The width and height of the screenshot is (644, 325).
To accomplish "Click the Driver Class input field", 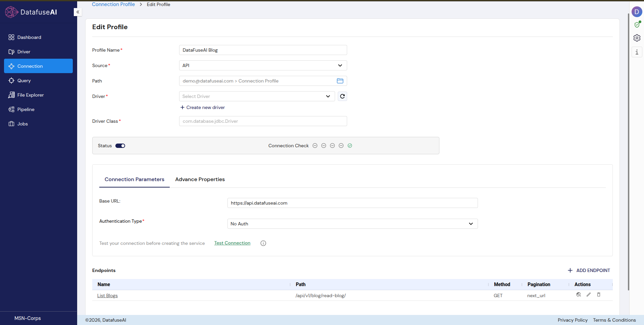I will pos(263,121).
